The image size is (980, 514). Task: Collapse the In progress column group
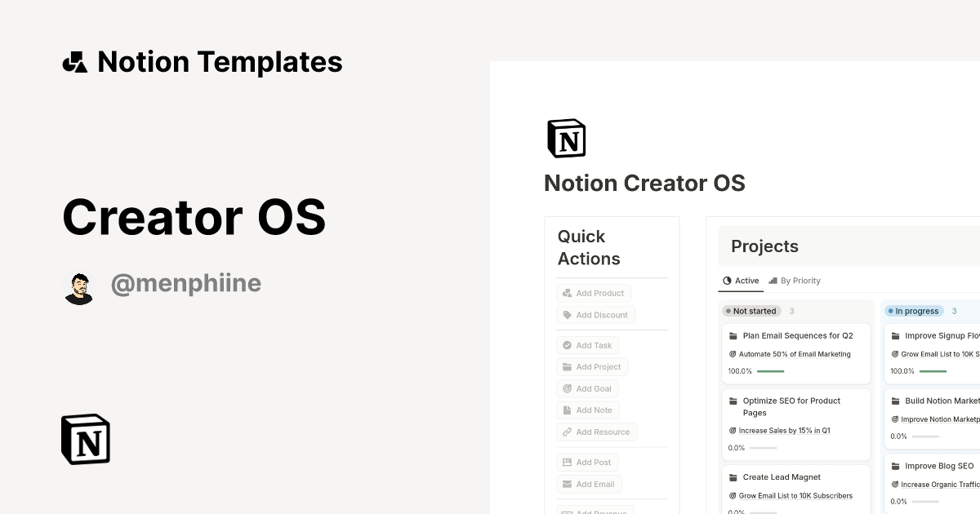point(913,311)
